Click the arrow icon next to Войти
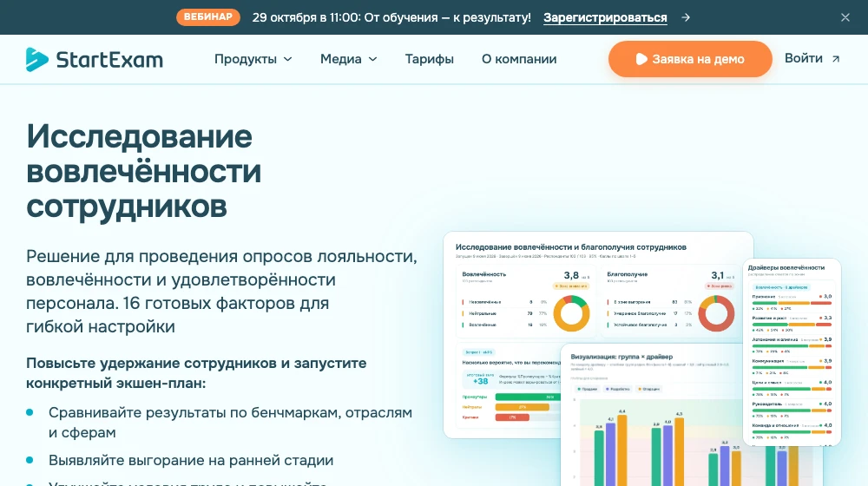868x486 pixels. [836, 59]
